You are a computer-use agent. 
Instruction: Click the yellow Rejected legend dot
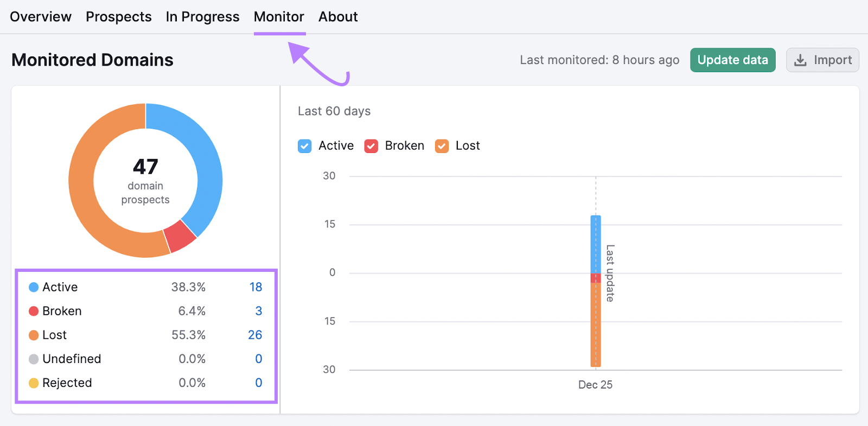coord(34,383)
